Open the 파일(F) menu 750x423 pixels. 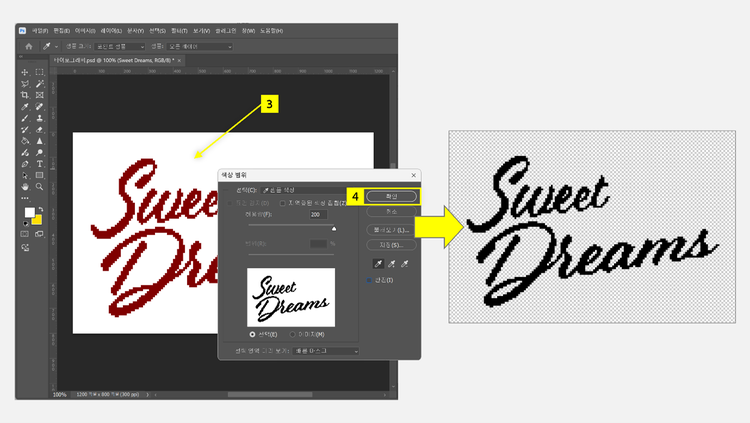[40, 31]
